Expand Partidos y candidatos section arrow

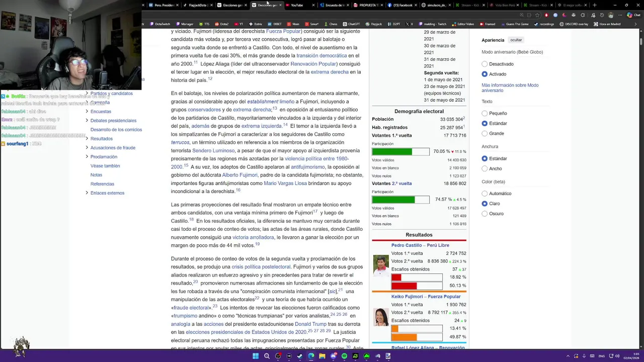[x=87, y=93]
